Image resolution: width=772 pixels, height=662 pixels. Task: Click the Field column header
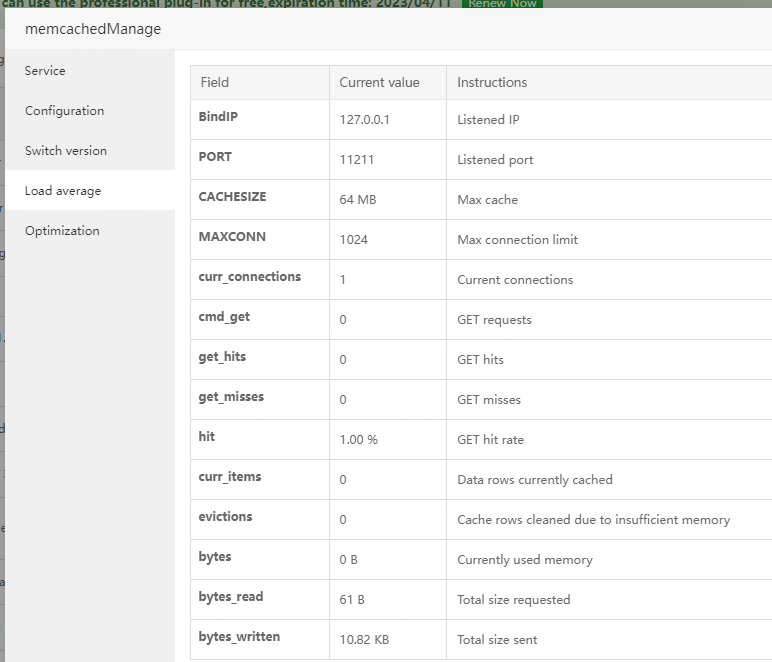pyautogui.click(x=215, y=82)
